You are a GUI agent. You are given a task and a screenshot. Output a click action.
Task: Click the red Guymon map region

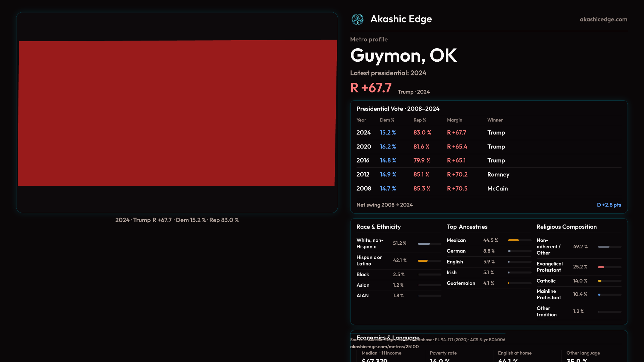177,113
